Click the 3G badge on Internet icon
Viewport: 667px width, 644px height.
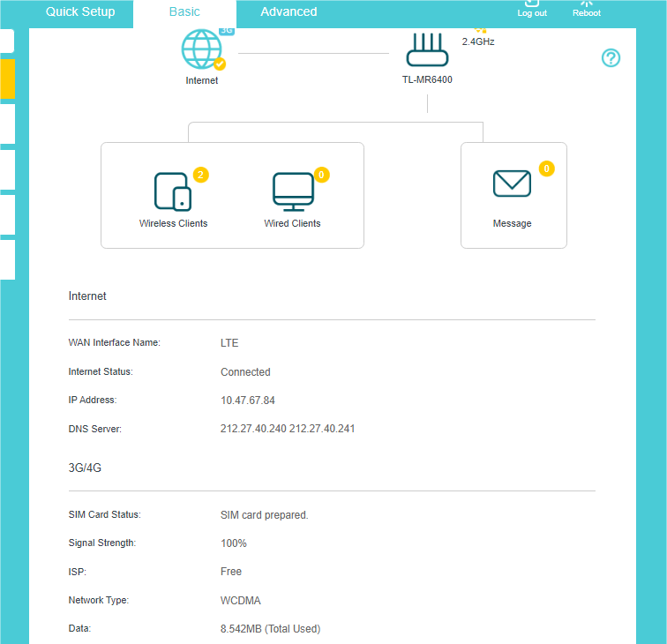pos(226,31)
